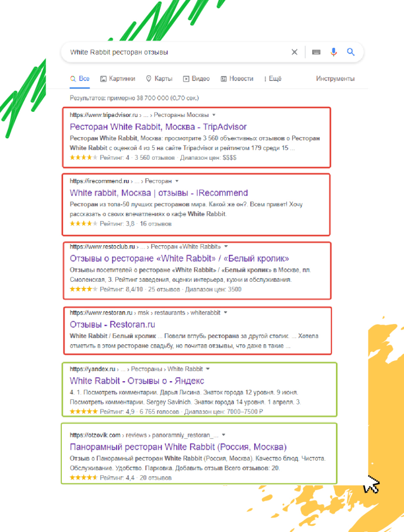The width and height of the screenshot is (404, 532).
Task: Switch to the Видео tab
Action: point(196,79)
